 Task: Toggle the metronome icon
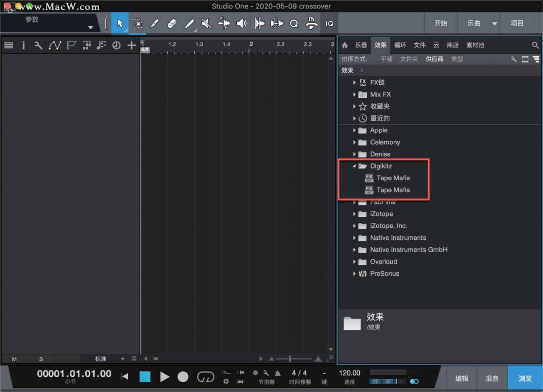coord(277,373)
